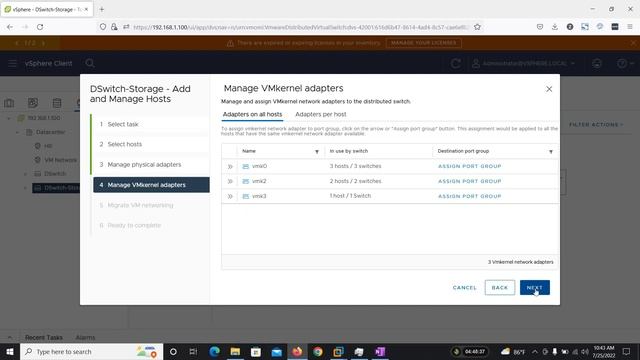
Task: Click vmk3 adapter icon
Action: coord(246,196)
